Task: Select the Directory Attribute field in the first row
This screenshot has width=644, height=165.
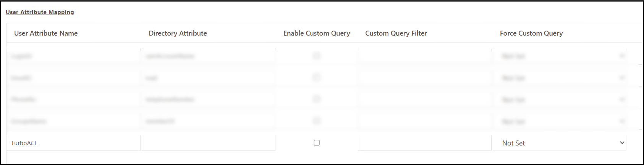Action: click(x=208, y=56)
